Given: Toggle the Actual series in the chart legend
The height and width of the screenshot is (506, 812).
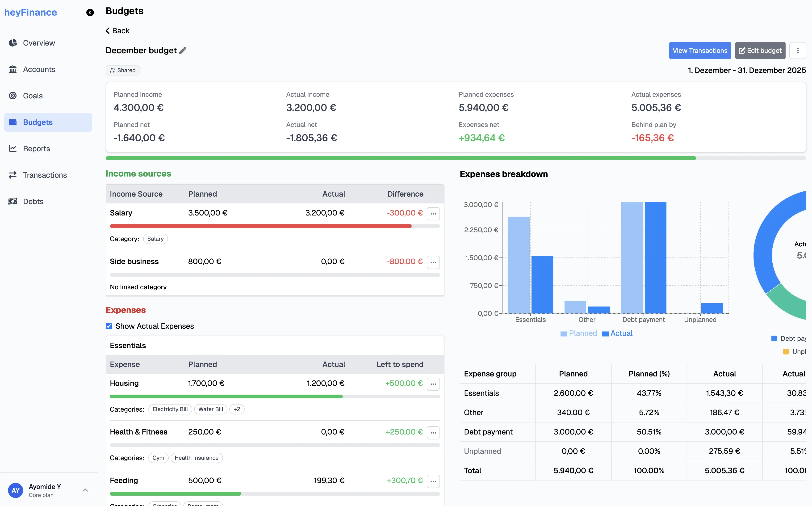Looking at the screenshot, I should point(617,333).
